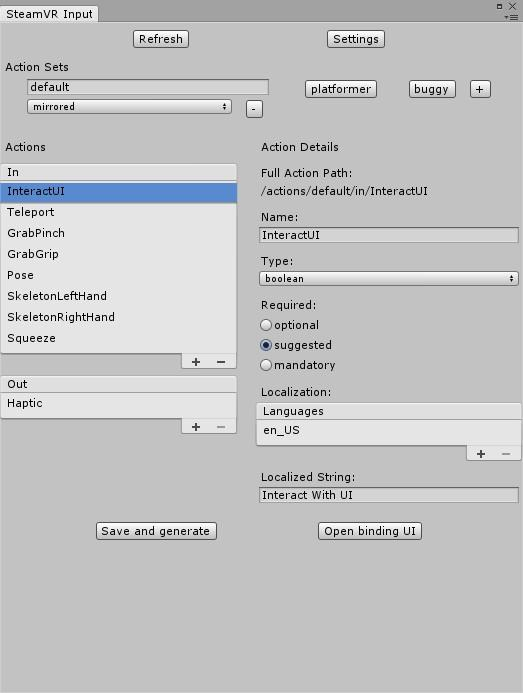
Task: Switch to the platformer action set
Action: point(341,89)
